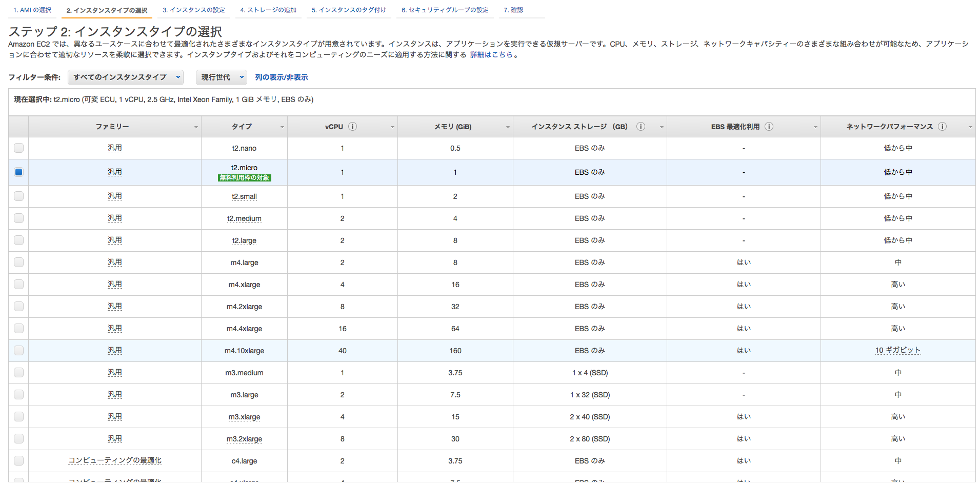
Task: Click the sort arrow on ファミリー column
Action: pyautogui.click(x=196, y=127)
